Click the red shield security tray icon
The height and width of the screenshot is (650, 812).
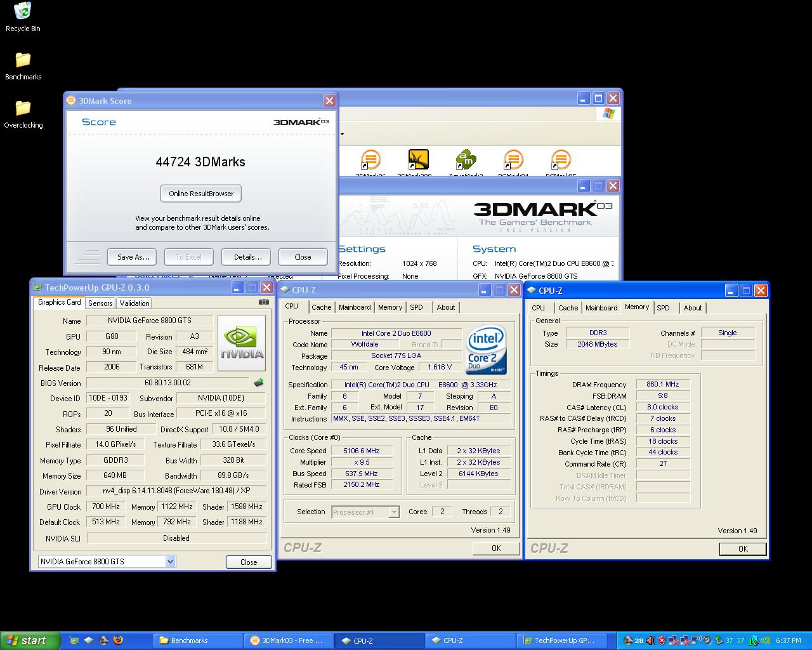(x=662, y=640)
